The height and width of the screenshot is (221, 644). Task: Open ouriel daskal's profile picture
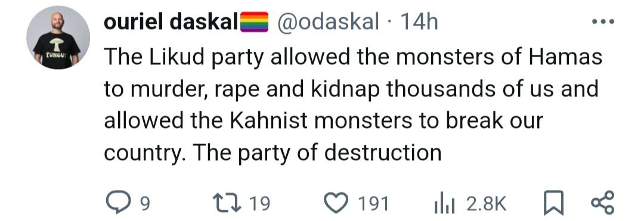pos(58,38)
